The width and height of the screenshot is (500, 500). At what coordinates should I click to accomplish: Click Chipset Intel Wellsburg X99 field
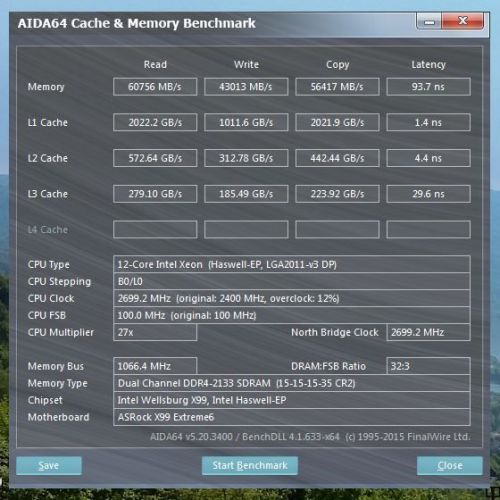click(x=292, y=400)
